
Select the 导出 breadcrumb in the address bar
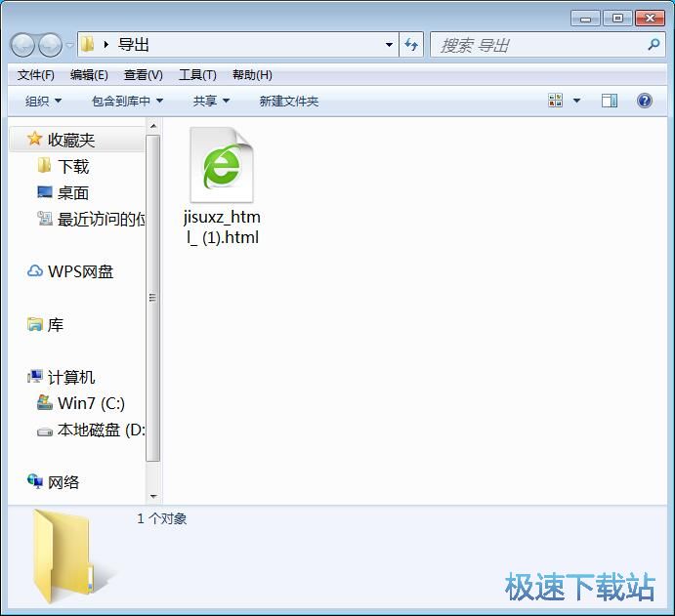click(x=134, y=45)
